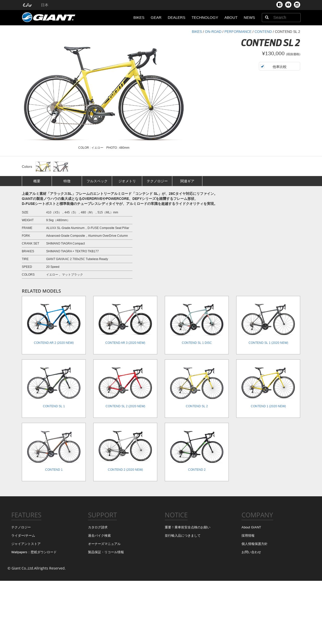Open the NEWS menu

coord(249,18)
